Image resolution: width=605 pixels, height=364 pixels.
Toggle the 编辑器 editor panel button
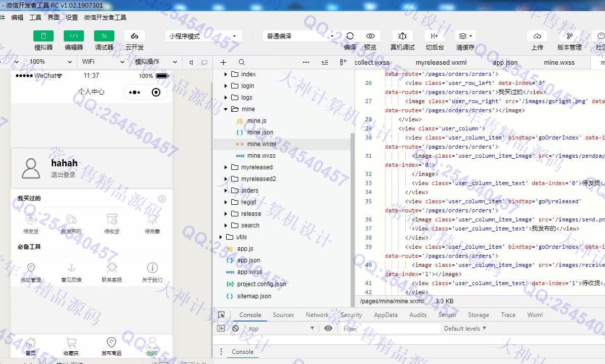click(x=74, y=36)
